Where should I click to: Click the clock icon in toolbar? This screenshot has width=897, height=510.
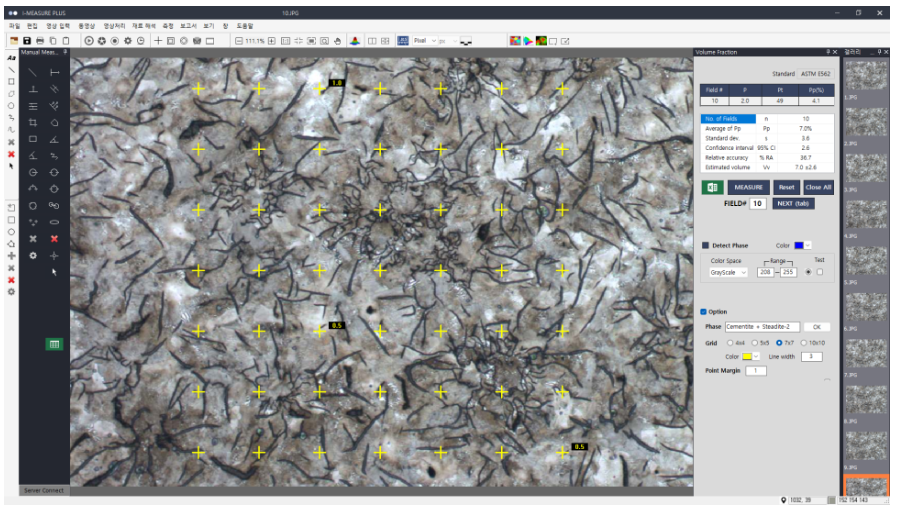point(140,41)
